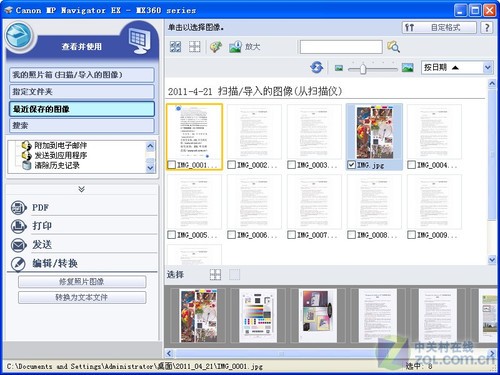
Task: Click the Select All images icon in toolbar
Action: [x=176, y=47]
